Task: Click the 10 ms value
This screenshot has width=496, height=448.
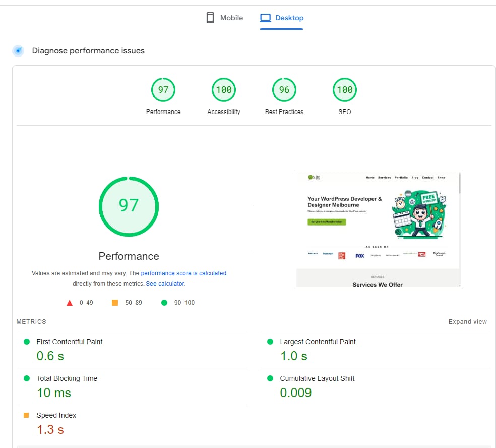Action: click(54, 393)
